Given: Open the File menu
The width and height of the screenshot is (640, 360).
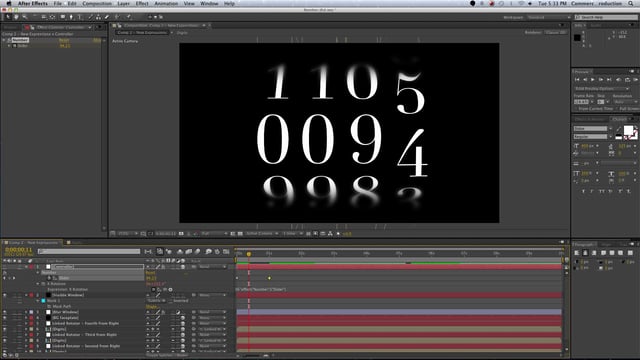Looking at the screenshot, I should pyautogui.click(x=58, y=3).
